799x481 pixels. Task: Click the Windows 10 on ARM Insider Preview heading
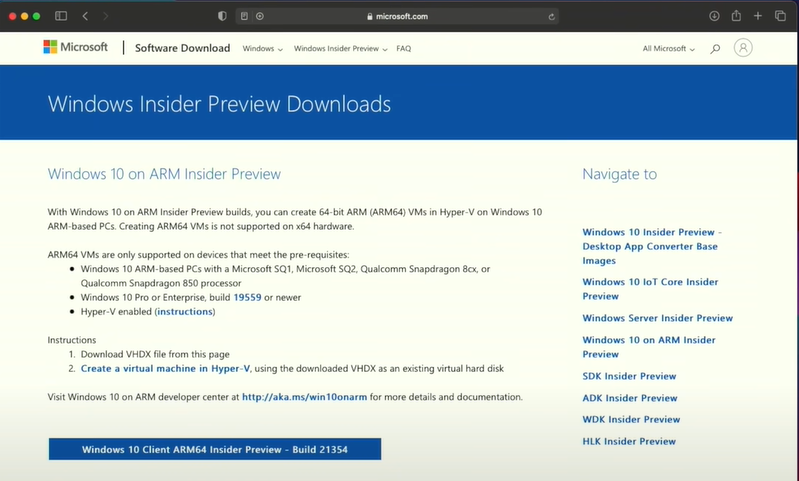coord(164,174)
